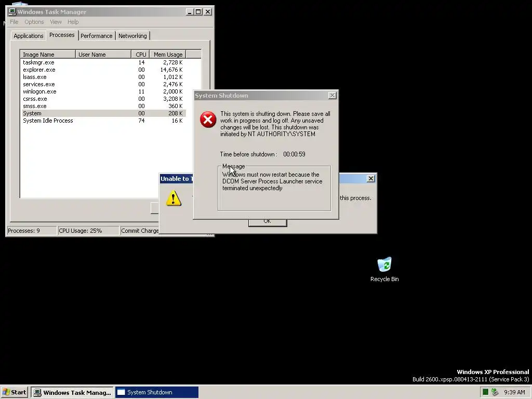
Task: Open the Start menu
Action: coord(14,392)
